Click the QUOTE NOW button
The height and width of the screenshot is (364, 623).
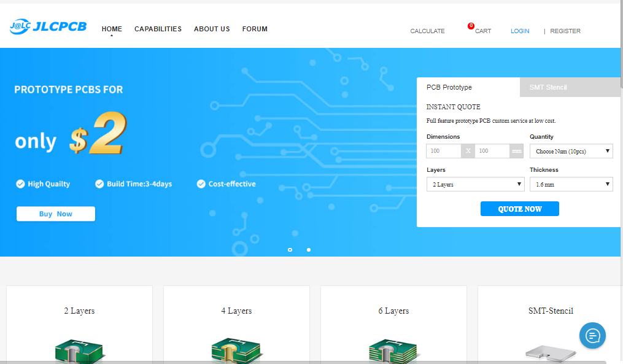coord(520,209)
